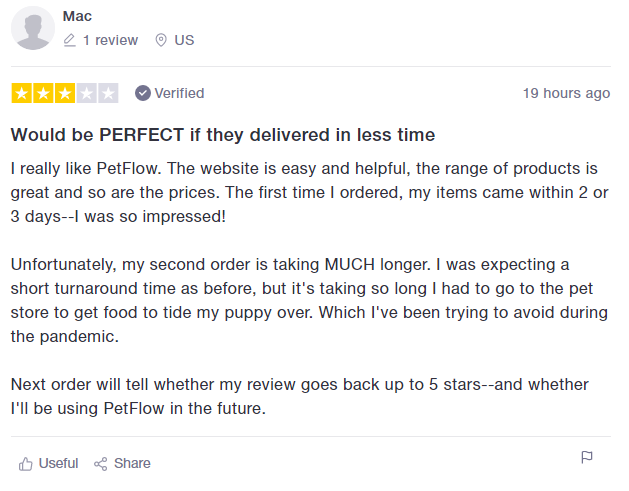The image size is (629, 491).
Task: Flag this review with the flag icon
Action: (x=587, y=457)
